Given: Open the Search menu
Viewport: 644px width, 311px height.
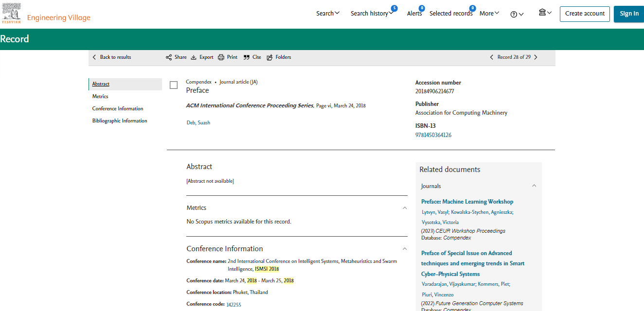Looking at the screenshot, I should tap(328, 13).
